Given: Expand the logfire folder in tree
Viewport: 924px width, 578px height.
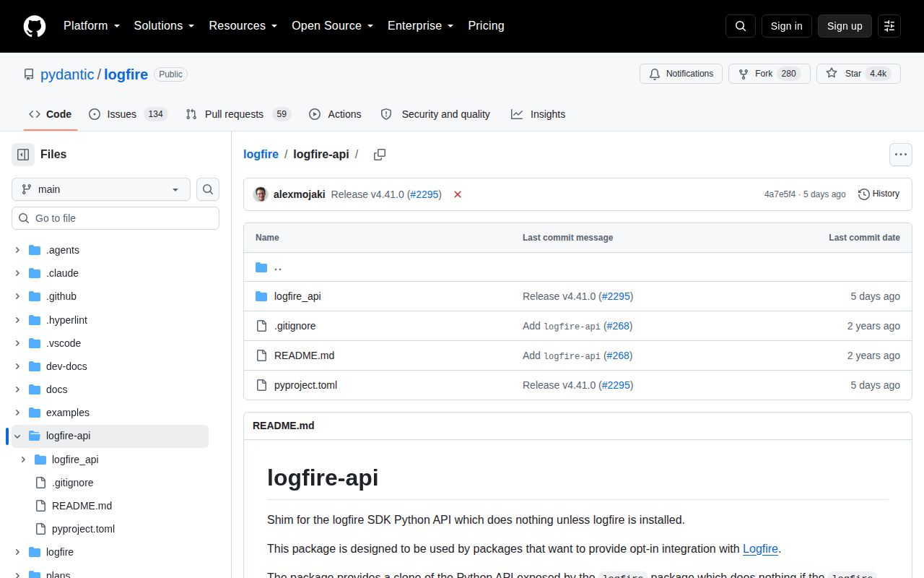Looking at the screenshot, I should pos(17,552).
